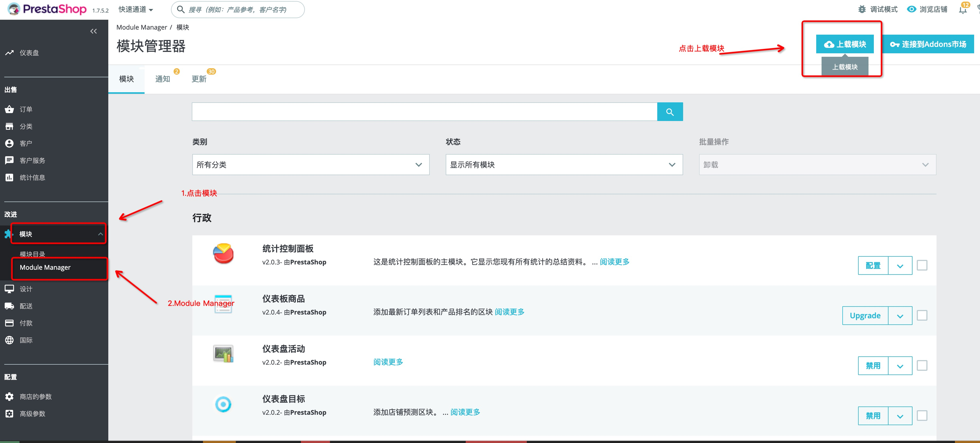
Task: Collapse the sidebar using double-chevron icon
Action: (x=93, y=31)
